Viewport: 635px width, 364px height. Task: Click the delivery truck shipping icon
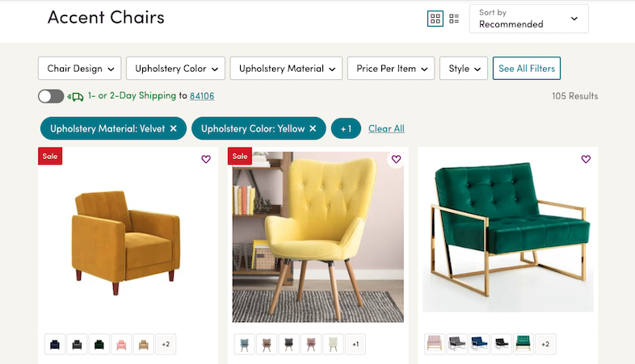(76, 96)
